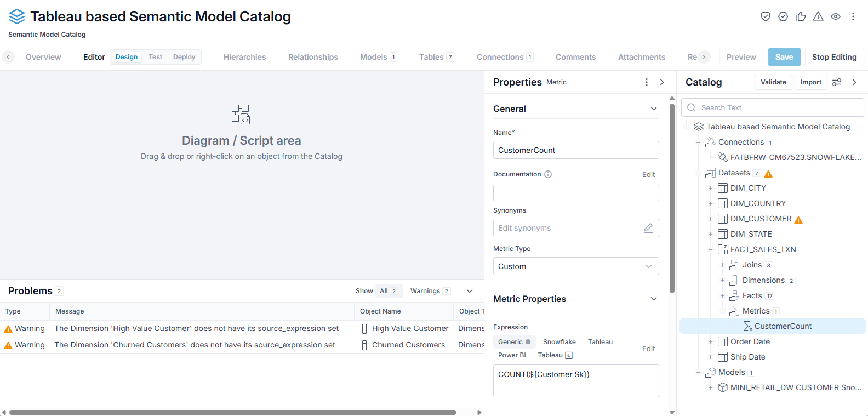
Task: Click the stacked-layers catalog logo icon
Action: point(17,16)
